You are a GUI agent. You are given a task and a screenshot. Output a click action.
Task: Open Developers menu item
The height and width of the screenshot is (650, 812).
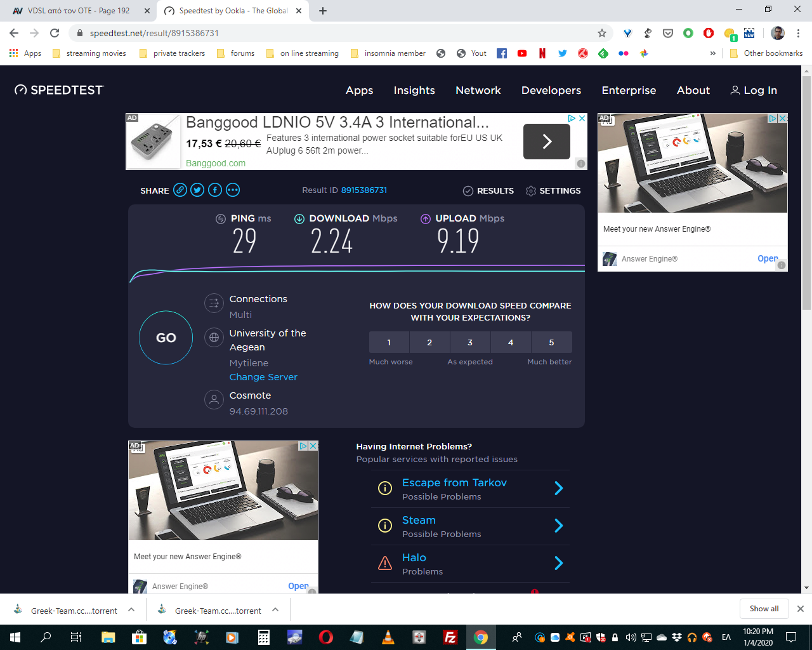[551, 90]
